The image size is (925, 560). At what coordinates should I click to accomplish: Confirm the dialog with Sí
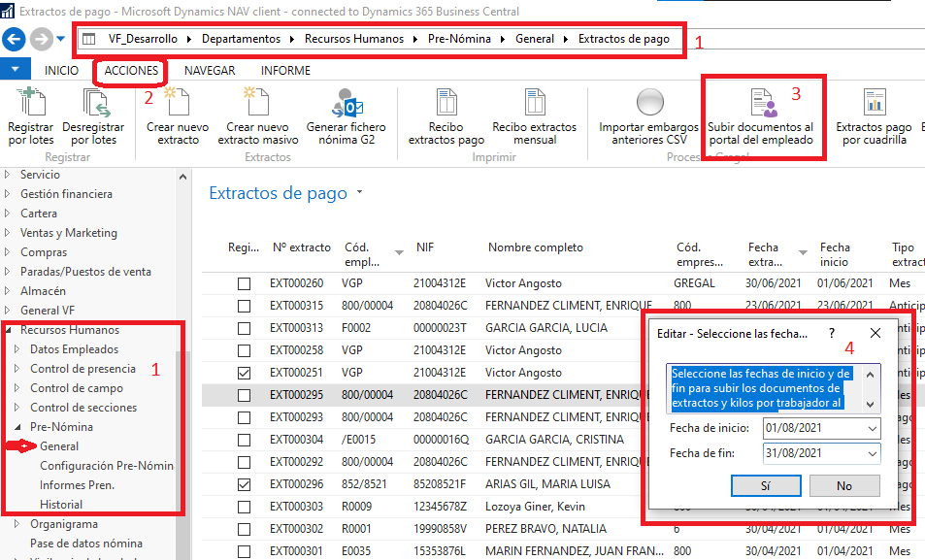766,485
